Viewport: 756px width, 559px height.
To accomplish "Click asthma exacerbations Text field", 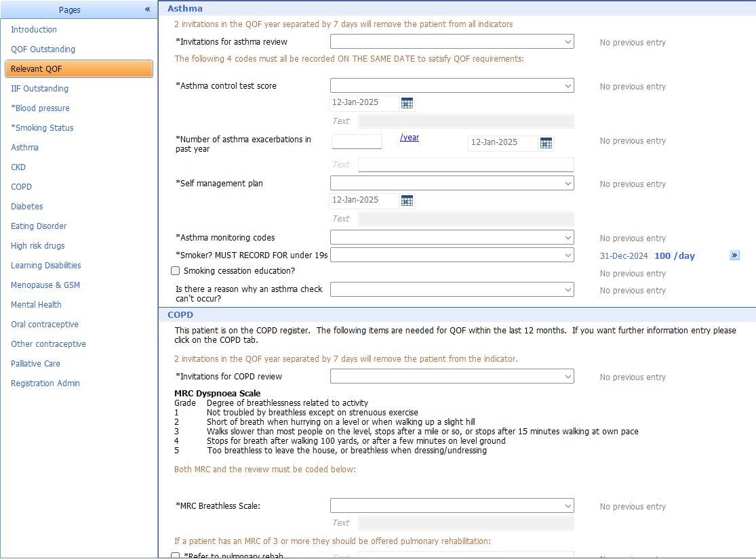I will pos(466,165).
